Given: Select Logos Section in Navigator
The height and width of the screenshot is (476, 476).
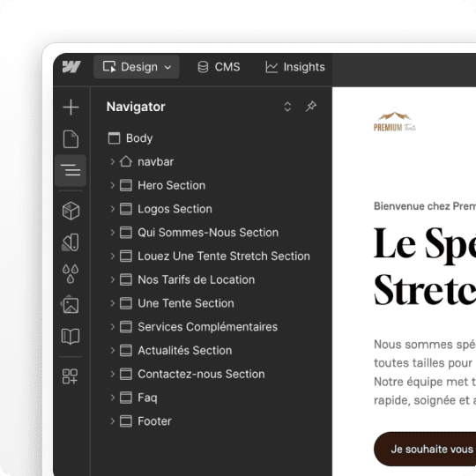Looking at the screenshot, I should click(x=175, y=209).
